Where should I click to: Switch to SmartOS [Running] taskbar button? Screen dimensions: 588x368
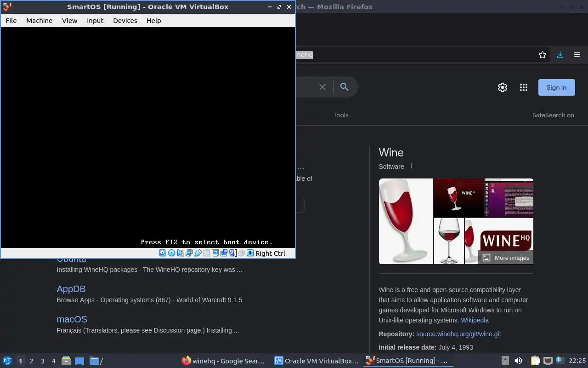(409, 361)
